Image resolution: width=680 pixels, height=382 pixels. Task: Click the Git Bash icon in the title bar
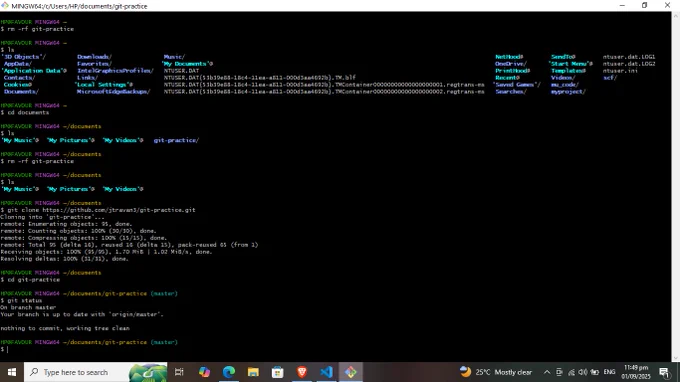tap(5, 6)
